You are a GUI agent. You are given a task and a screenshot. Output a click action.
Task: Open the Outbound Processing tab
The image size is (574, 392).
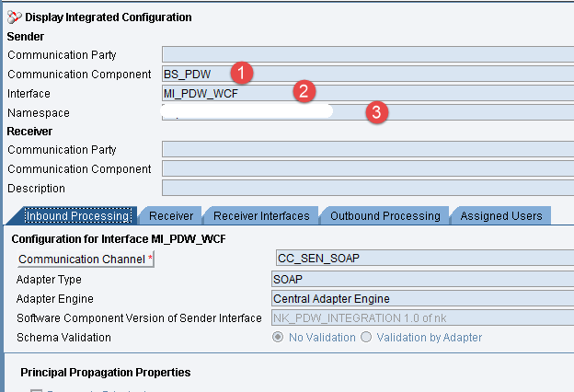[x=385, y=215]
